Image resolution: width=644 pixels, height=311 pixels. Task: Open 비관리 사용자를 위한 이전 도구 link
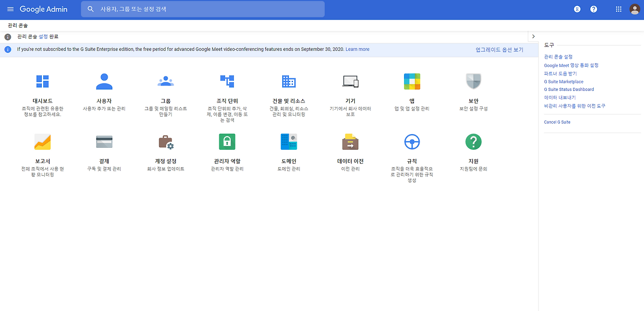[575, 106]
